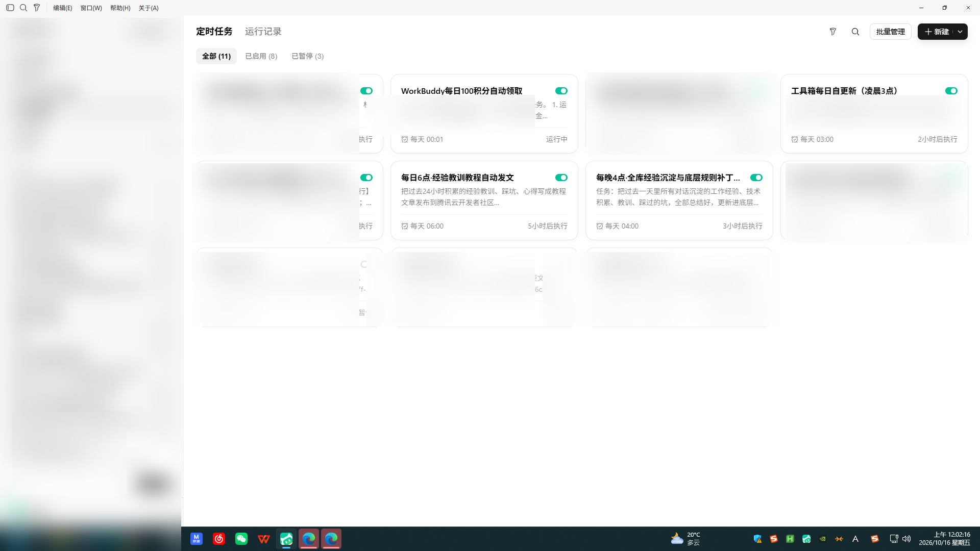Toggle the 每晚4点·全库经验沉淀 task switch
This screenshot has width=980, height=551.
click(756, 178)
